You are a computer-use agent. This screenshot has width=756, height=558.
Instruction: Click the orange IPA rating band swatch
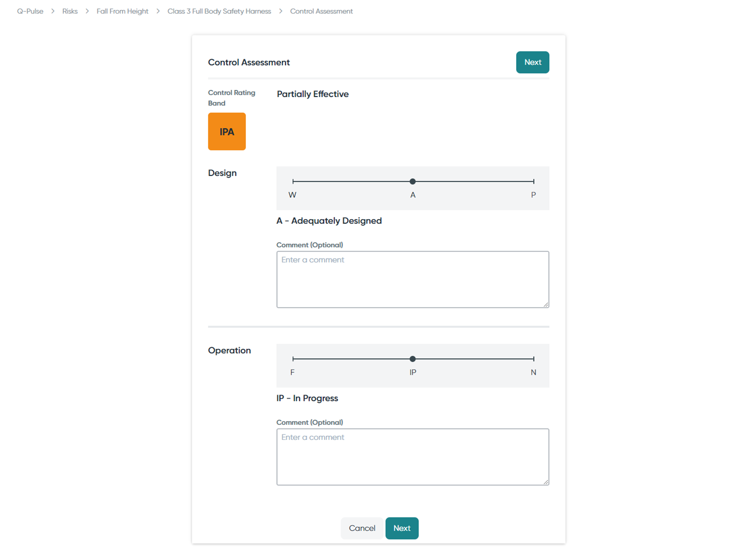227,132
